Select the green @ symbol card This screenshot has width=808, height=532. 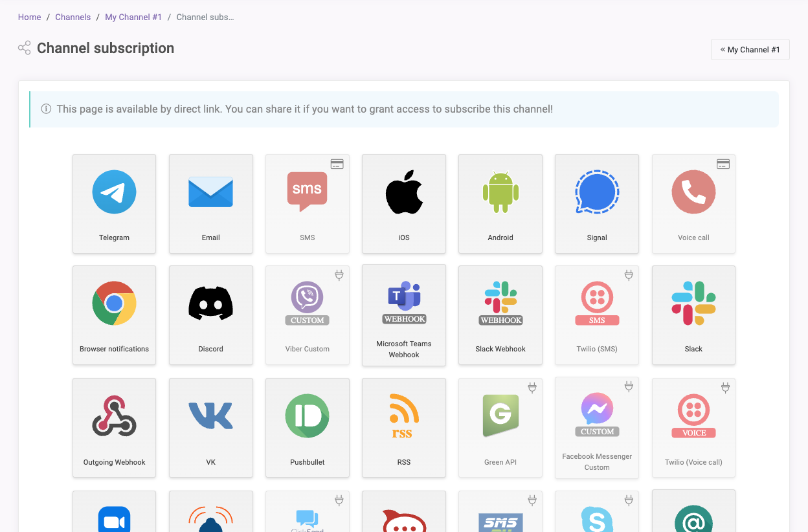point(693,511)
